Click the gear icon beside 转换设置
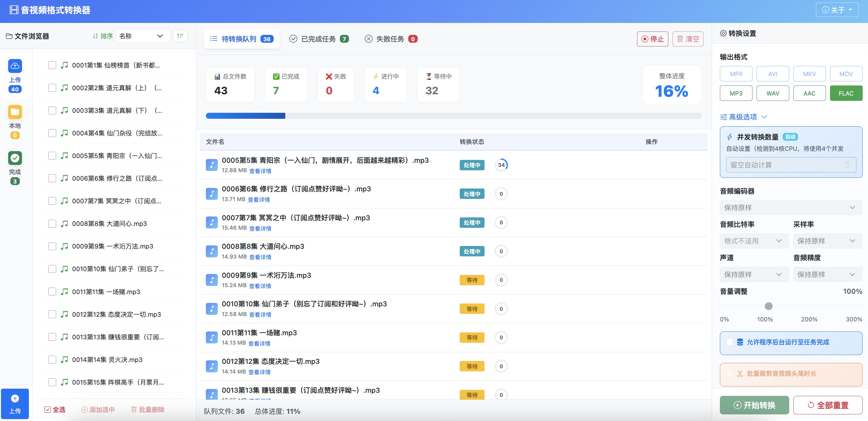The height and width of the screenshot is (421, 868). (723, 33)
